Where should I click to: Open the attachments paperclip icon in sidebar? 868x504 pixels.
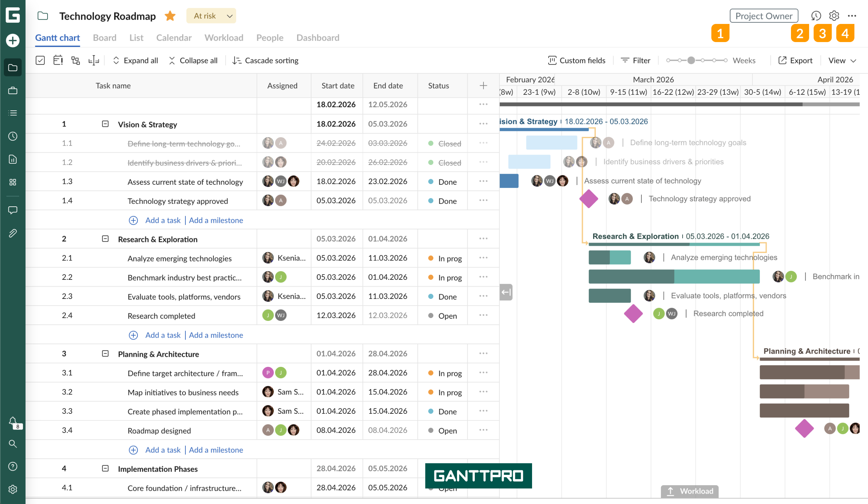(x=13, y=234)
